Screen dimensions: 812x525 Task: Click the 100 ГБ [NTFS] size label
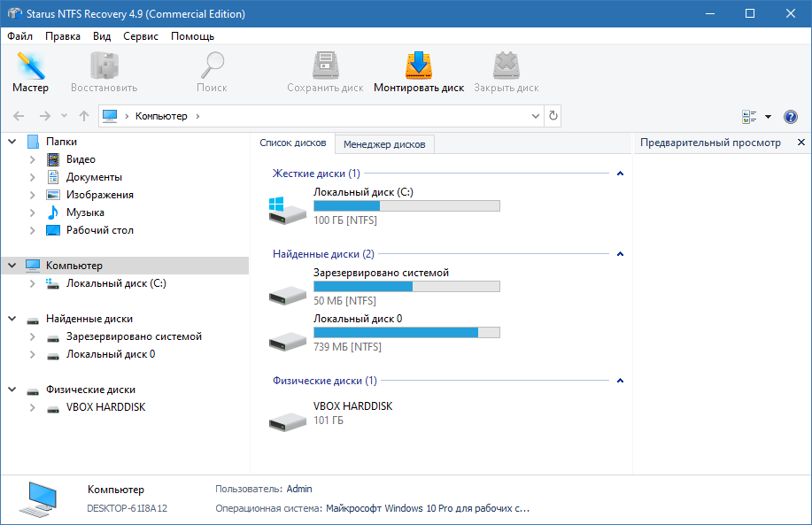tap(344, 220)
